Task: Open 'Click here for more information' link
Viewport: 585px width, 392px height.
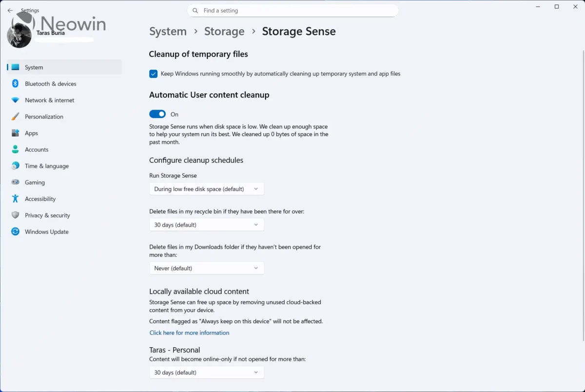Action: coord(189,333)
